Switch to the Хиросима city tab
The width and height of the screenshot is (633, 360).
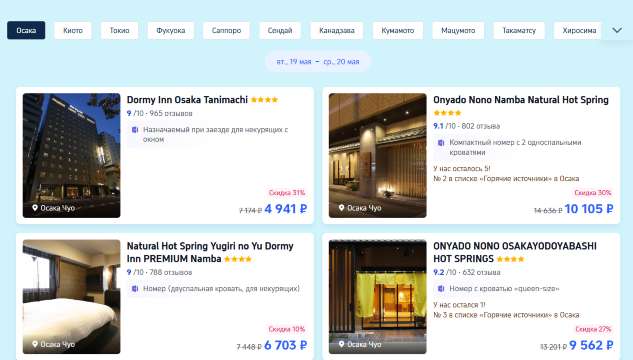click(x=579, y=30)
